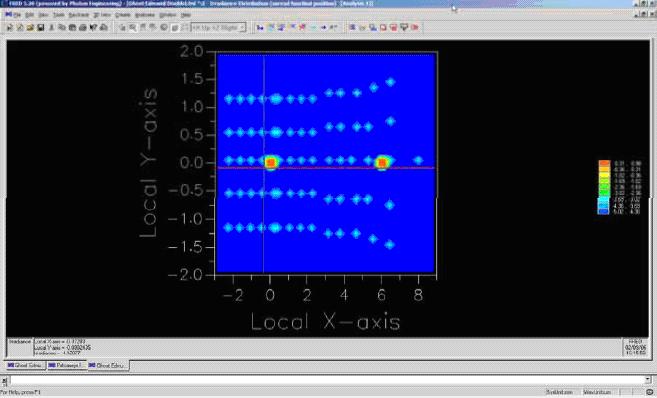Open the view orientation dropdown
Viewport: 657px width, 398px height.
(x=218, y=27)
